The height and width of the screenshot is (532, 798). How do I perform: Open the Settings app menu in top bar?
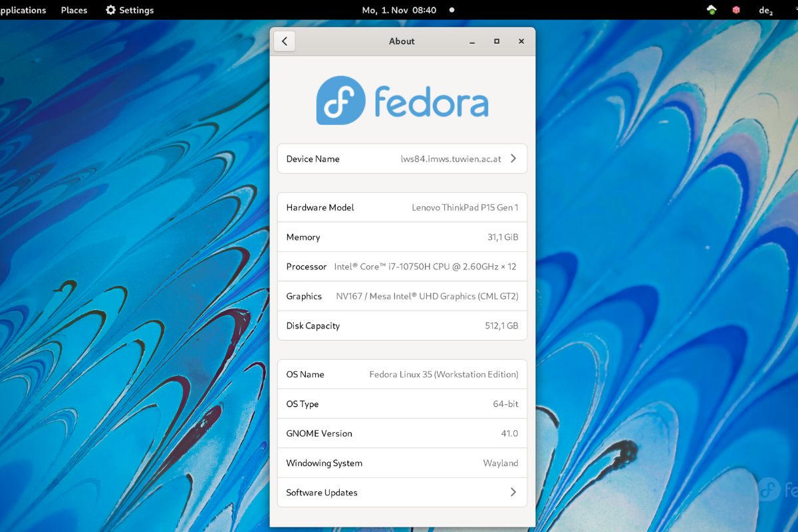pyautogui.click(x=130, y=10)
